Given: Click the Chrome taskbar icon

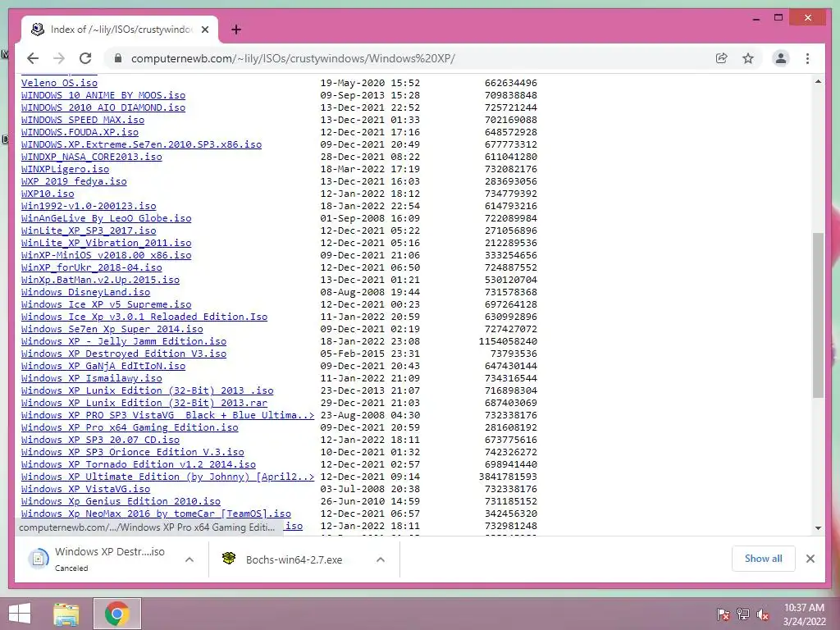Looking at the screenshot, I should (116, 614).
